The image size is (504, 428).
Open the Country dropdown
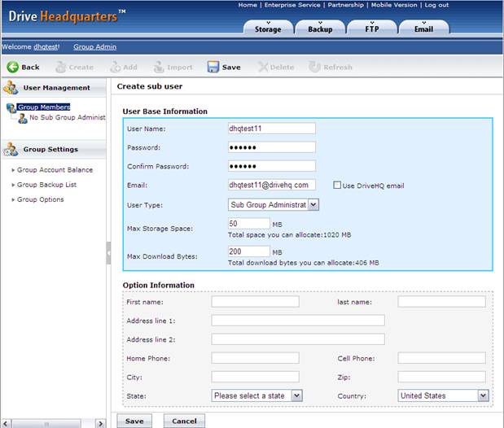tap(443, 395)
